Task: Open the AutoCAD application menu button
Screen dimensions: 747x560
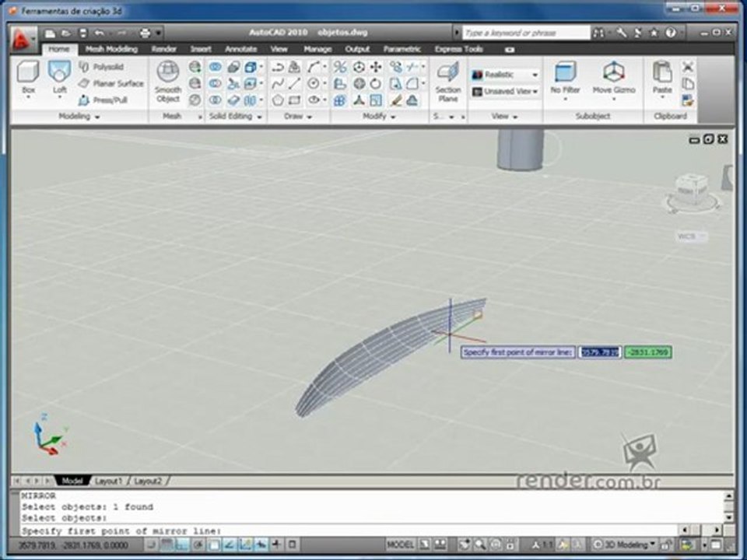Action: click(22, 40)
